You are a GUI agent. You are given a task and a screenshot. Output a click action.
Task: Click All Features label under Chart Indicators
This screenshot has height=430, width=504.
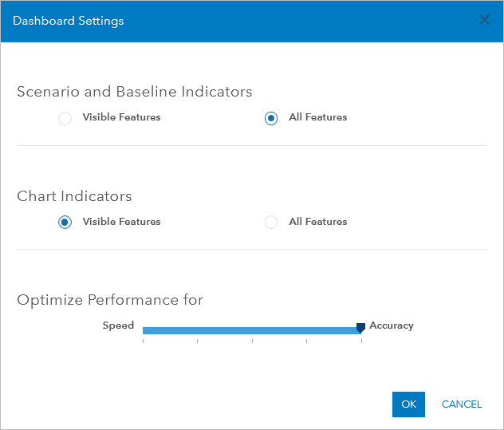click(x=317, y=222)
